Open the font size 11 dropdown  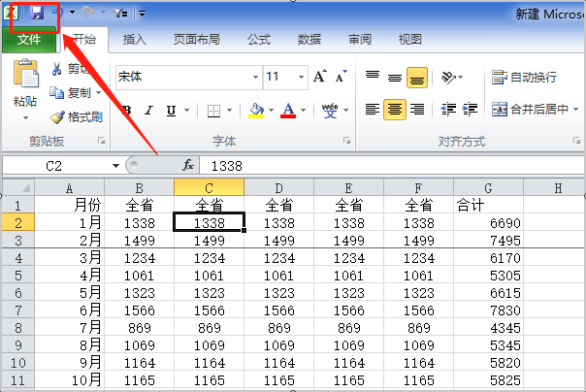tap(301, 77)
